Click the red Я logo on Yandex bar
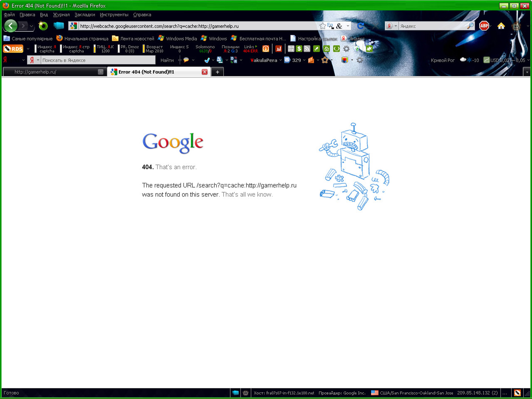532x399 pixels. (x=5, y=60)
